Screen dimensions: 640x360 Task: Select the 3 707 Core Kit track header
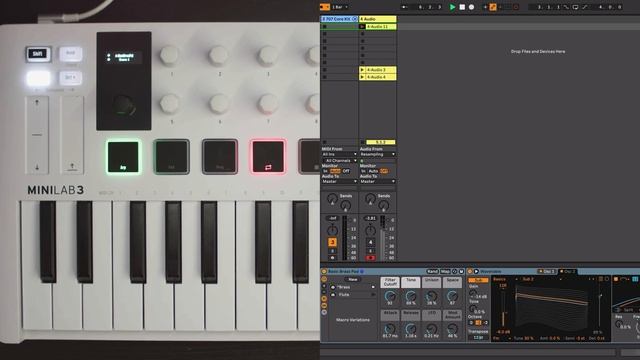pyautogui.click(x=339, y=19)
